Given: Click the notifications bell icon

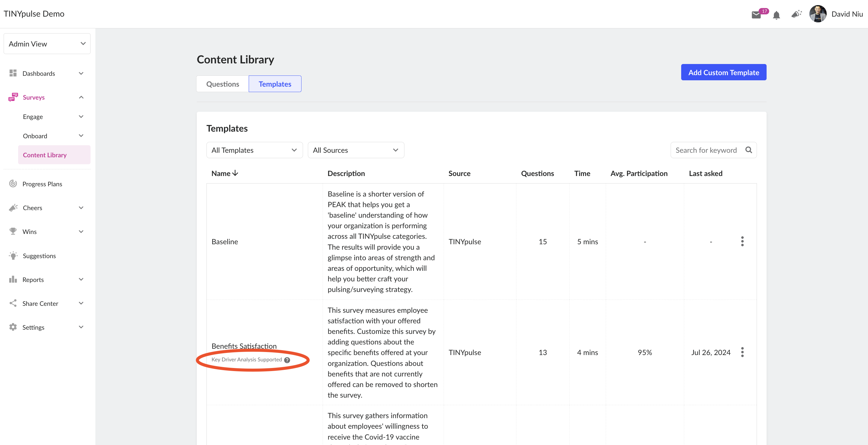Looking at the screenshot, I should pyautogui.click(x=777, y=15).
